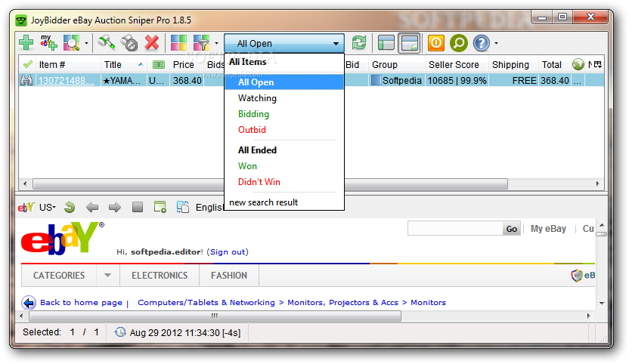Click the binoculars watch icon in item row
The width and height of the screenshot is (629, 364).
coord(26,81)
